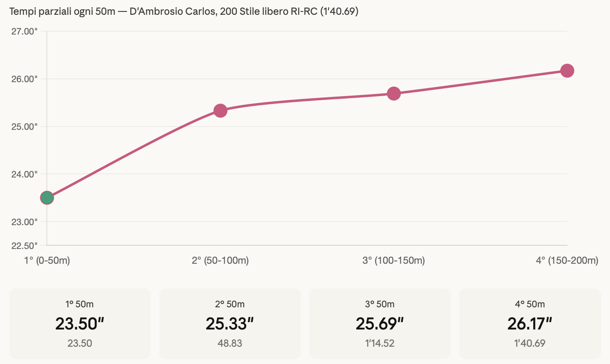The width and height of the screenshot is (610, 364).
Task: Click the "1° (0-50m)" axis label
Action: (x=47, y=260)
